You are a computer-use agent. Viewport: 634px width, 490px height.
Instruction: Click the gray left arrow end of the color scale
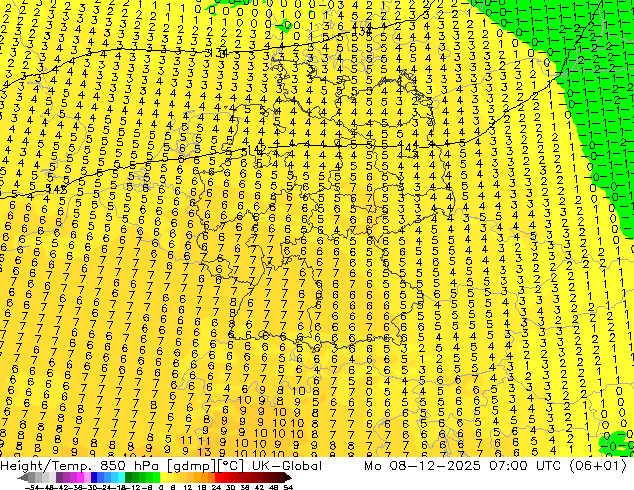[22, 477]
